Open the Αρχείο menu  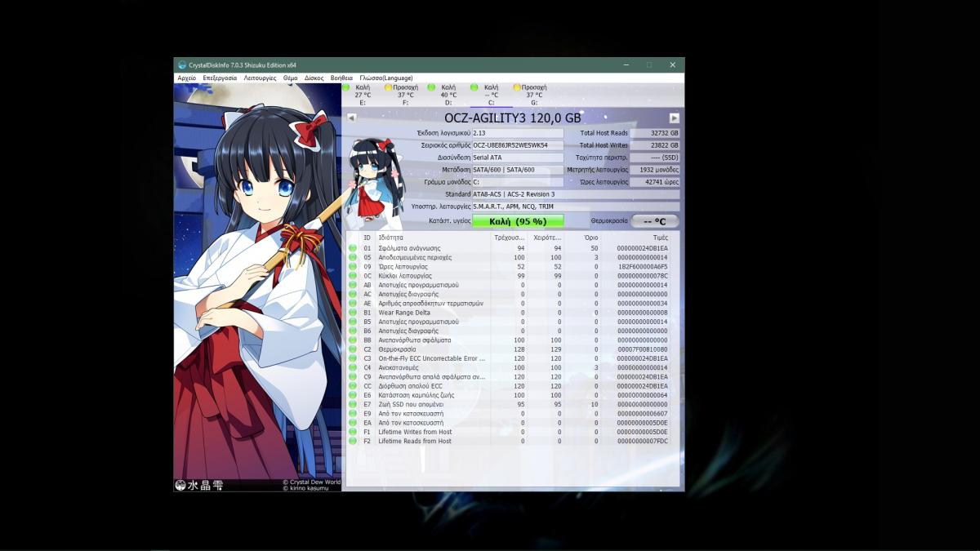(187, 78)
